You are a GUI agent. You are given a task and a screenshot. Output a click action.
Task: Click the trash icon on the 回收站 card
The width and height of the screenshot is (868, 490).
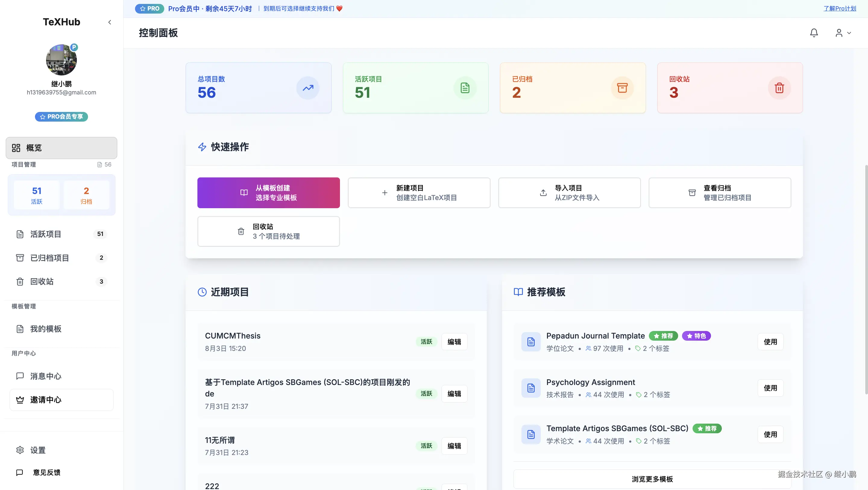[x=779, y=88]
